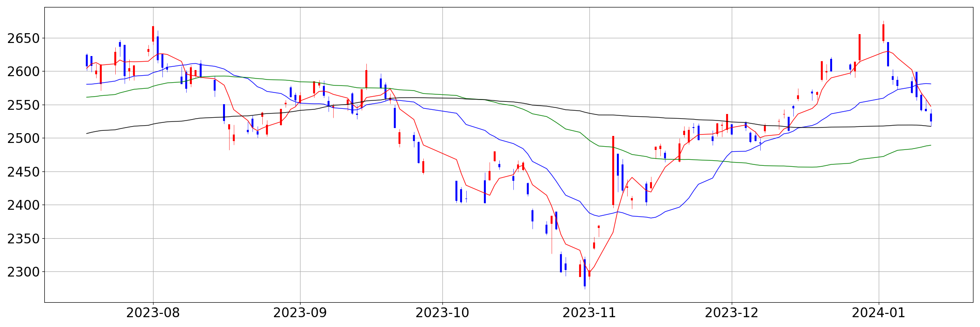
Task: Click the 2350 y-axis label
Action: (23, 239)
